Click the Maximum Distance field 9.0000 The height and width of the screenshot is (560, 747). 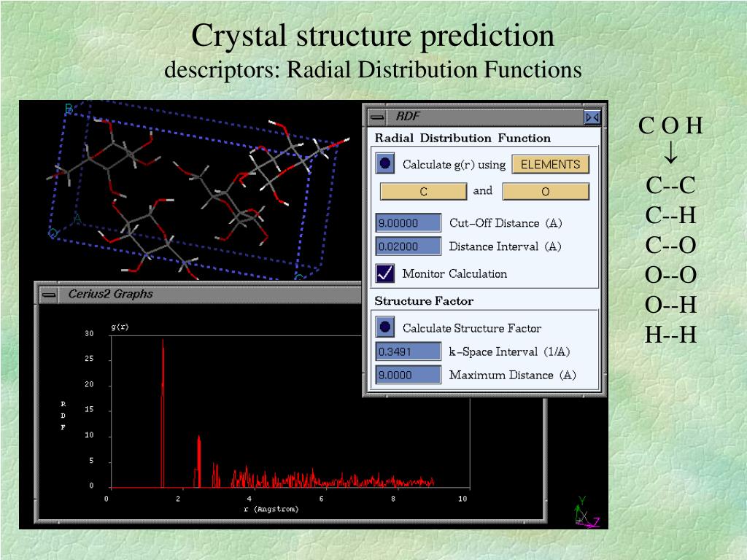click(x=409, y=375)
